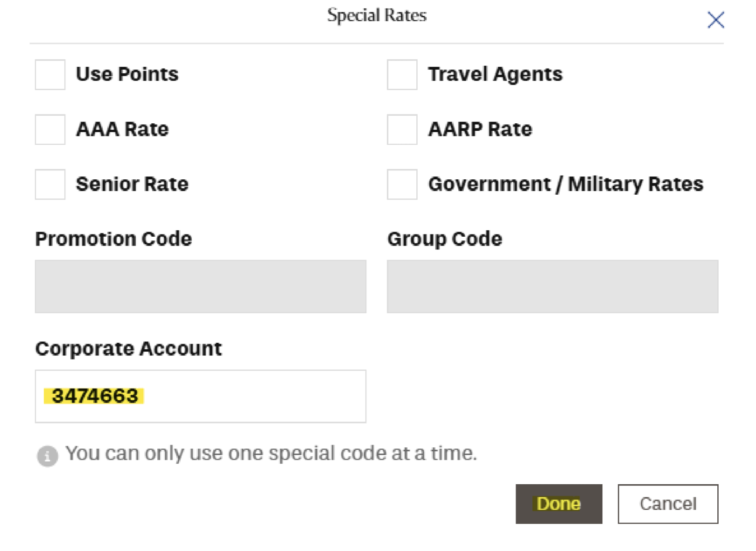Click the Promotion Code field
Viewport: 756px width, 551px height.
point(200,286)
